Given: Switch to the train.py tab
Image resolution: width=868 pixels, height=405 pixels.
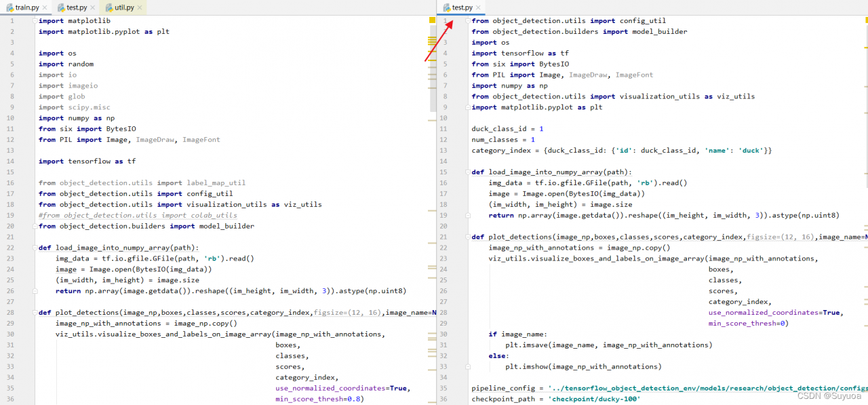Looking at the screenshot, I should click(x=25, y=7).
